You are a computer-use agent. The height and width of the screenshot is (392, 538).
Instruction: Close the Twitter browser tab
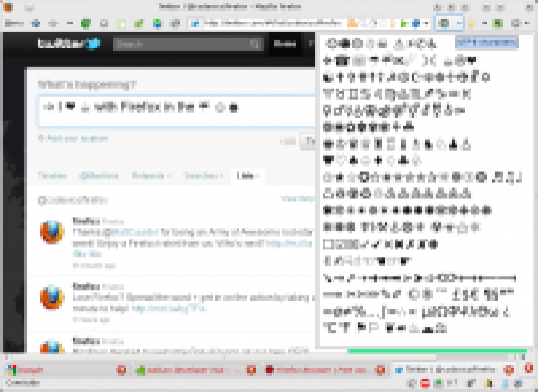click(508, 370)
